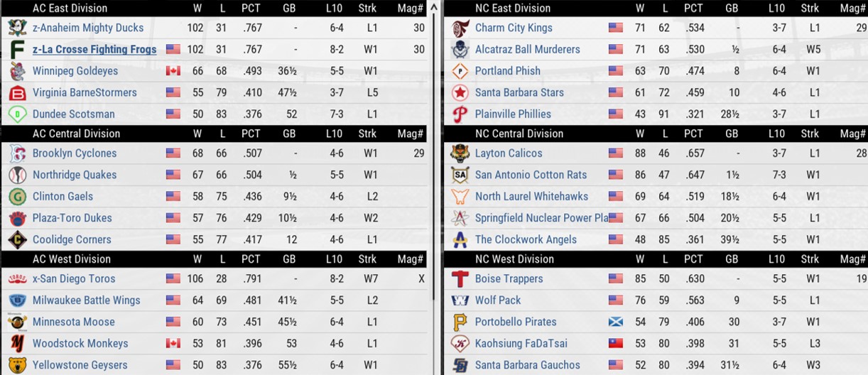Open the Layton Calicos team link
This screenshot has width=868, height=375.
pos(509,153)
